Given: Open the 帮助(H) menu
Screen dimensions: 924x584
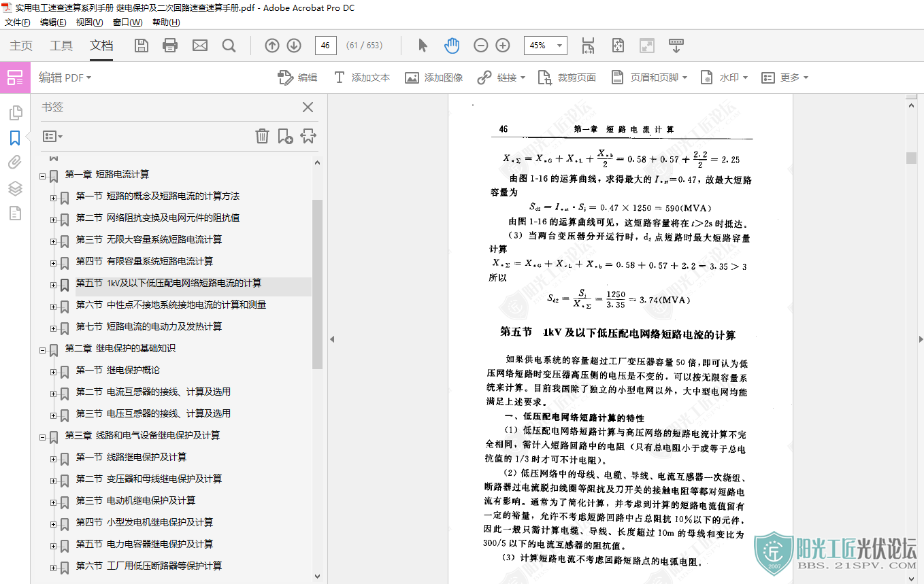Looking at the screenshot, I should [166, 22].
